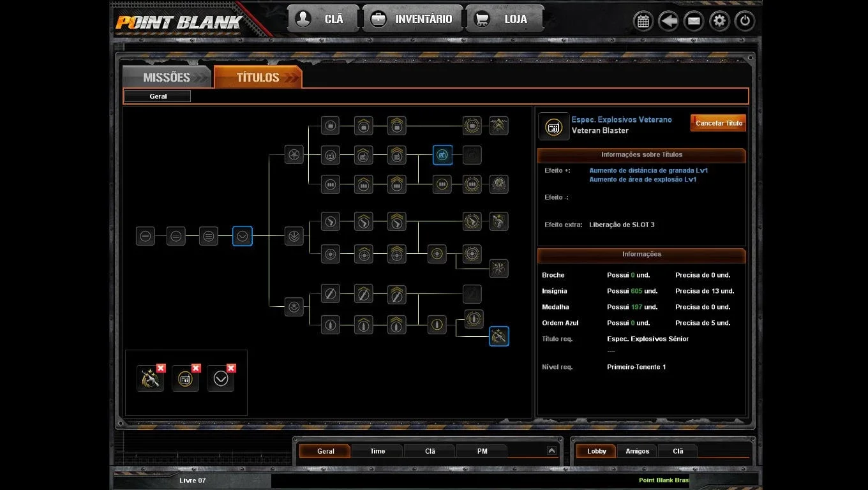Open the settings gear icon
868x490 pixels.
point(719,21)
